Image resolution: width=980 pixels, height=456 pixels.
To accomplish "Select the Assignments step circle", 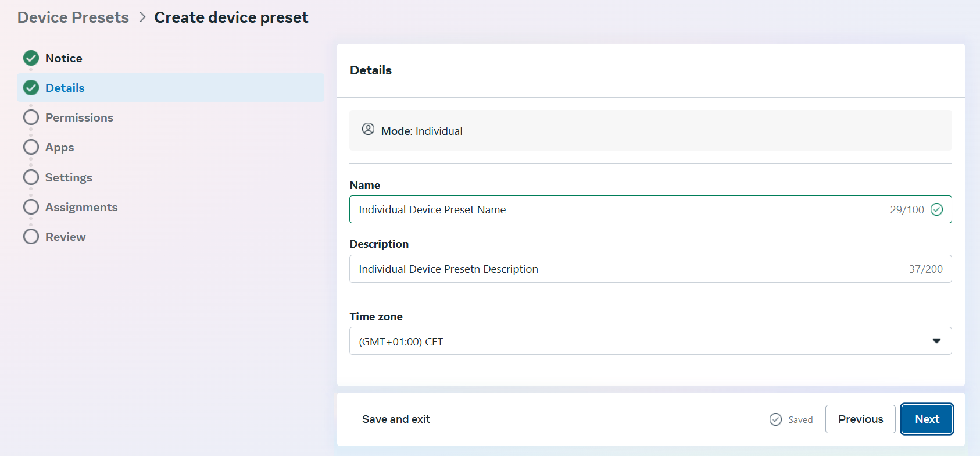I will click(x=31, y=207).
